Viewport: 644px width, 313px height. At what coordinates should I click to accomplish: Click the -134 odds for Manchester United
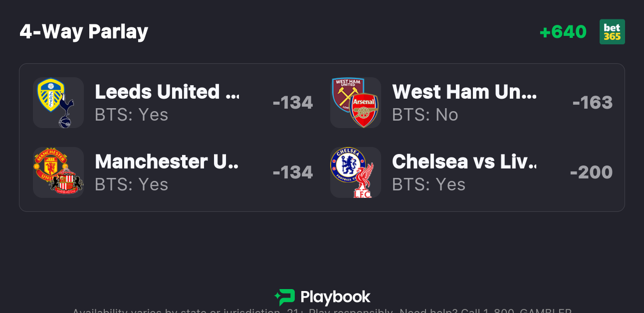293,172
